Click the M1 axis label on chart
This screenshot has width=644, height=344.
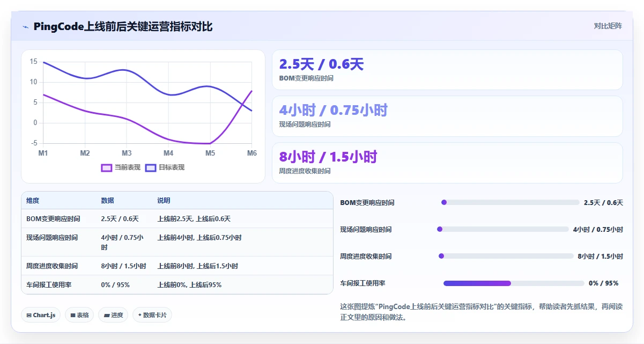point(43,153)
